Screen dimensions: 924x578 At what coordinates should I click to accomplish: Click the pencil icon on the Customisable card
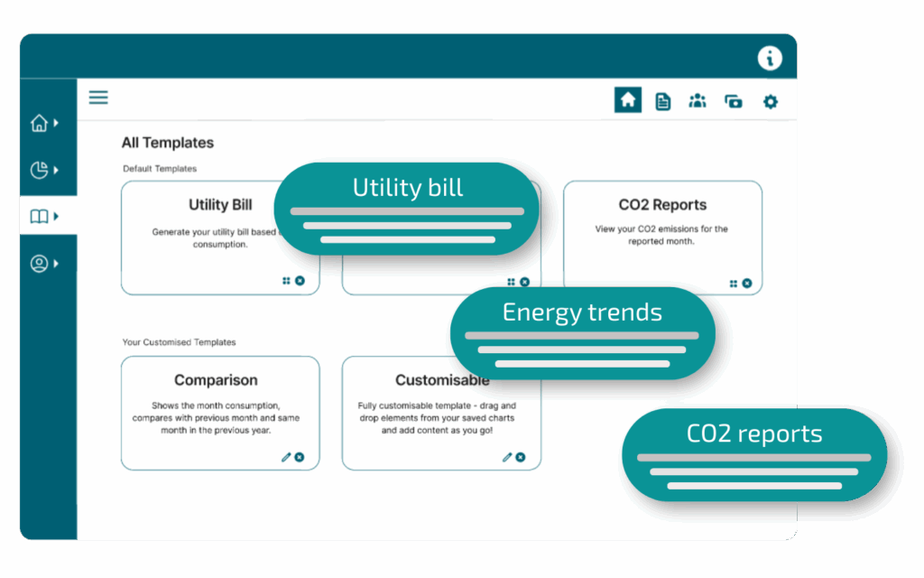pos(507,457)
